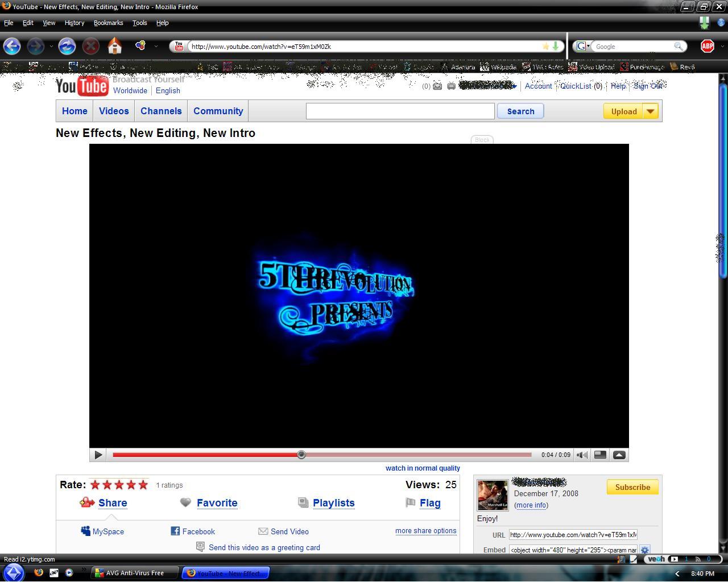Go back using the browser Back arrow
The width and height of the screenshot is (728, 582).
click(x=12, y=46)
